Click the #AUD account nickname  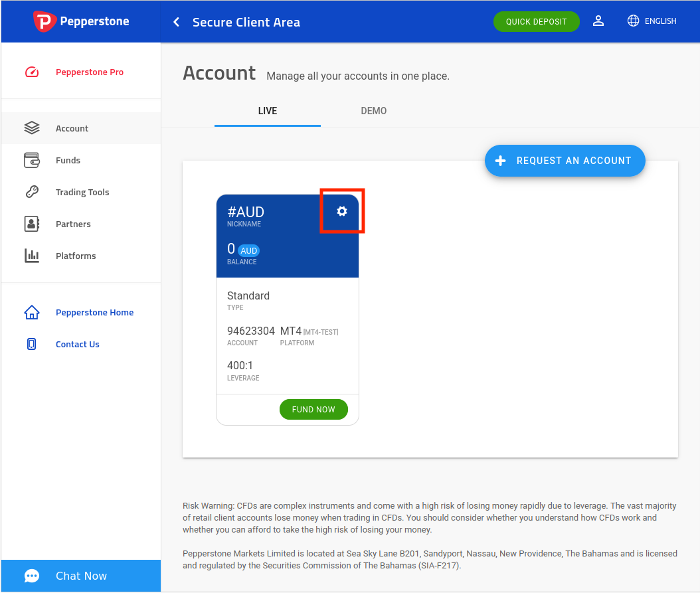pyautogui.click(x=246, y=212)
